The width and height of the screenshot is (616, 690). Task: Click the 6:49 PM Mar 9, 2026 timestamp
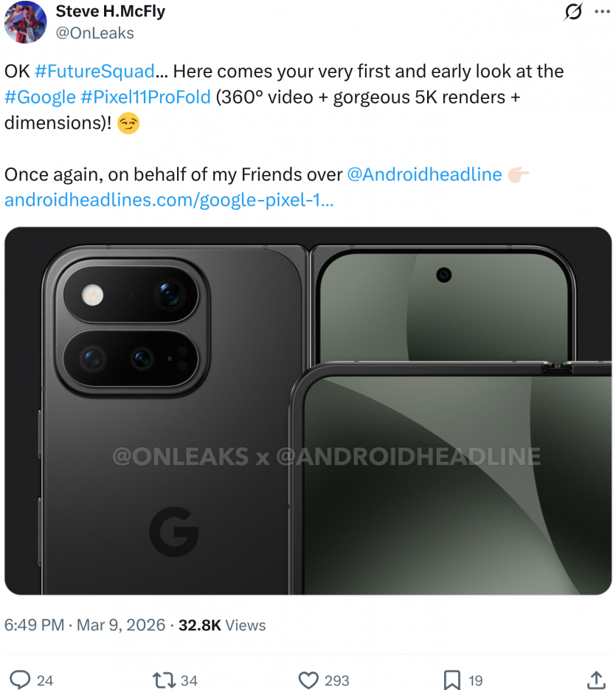(85, 625)
